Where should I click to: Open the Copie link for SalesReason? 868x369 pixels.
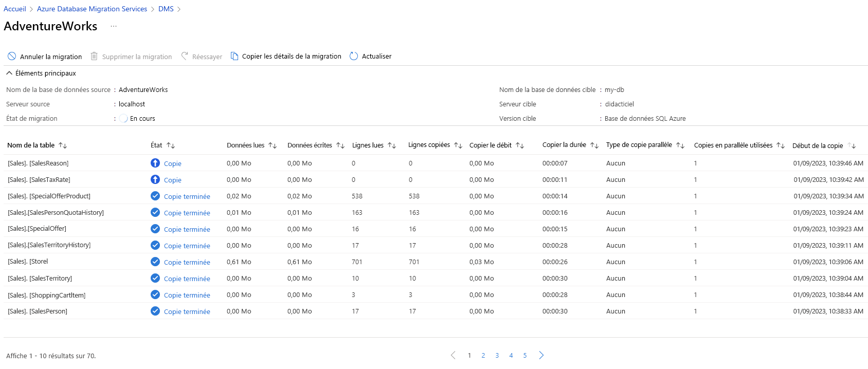point(173,163)
